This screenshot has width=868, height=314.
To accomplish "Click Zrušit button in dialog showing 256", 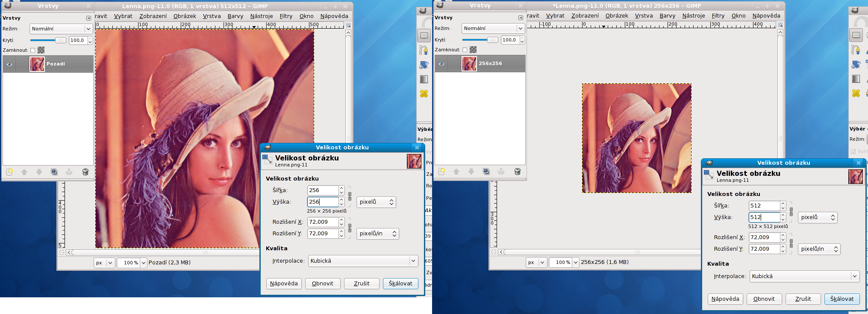I will 362,284.
